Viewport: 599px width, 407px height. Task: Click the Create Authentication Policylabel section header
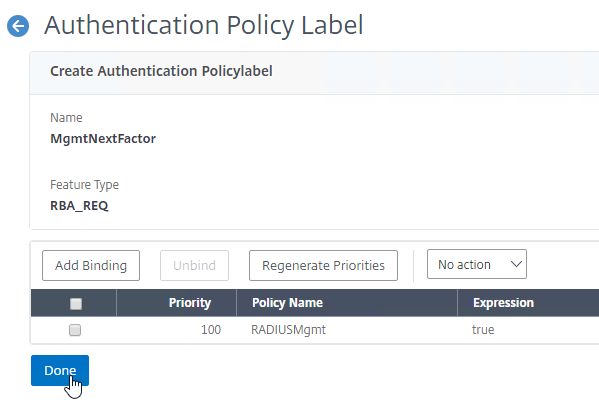[x=161, y=71]
